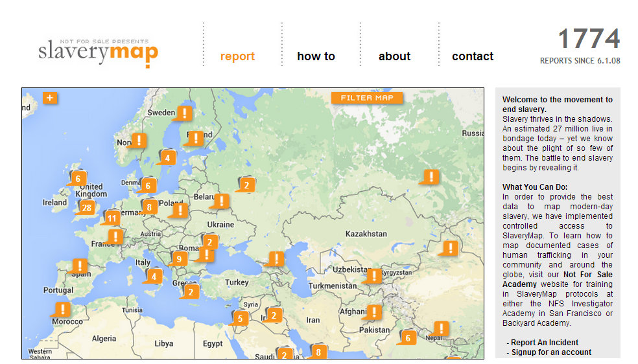Click the alert marker east of the Black Sea
This screenshot has width=638, height=364.
(x=276, y=258)
